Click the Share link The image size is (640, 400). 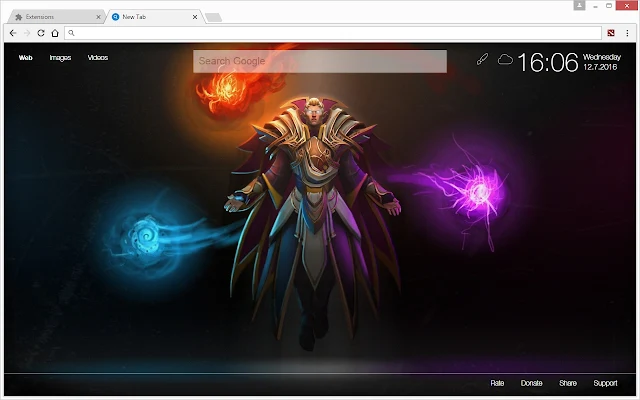click(568, 383)
